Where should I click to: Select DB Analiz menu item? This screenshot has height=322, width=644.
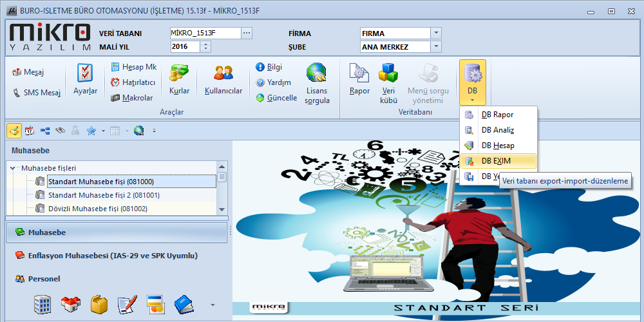(498, 130)
